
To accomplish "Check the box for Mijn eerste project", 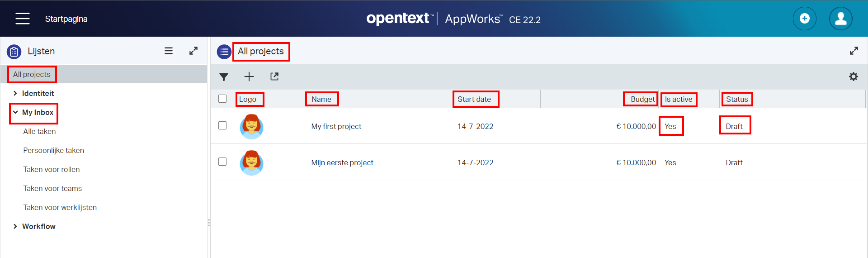I will (x=222, y=162).
